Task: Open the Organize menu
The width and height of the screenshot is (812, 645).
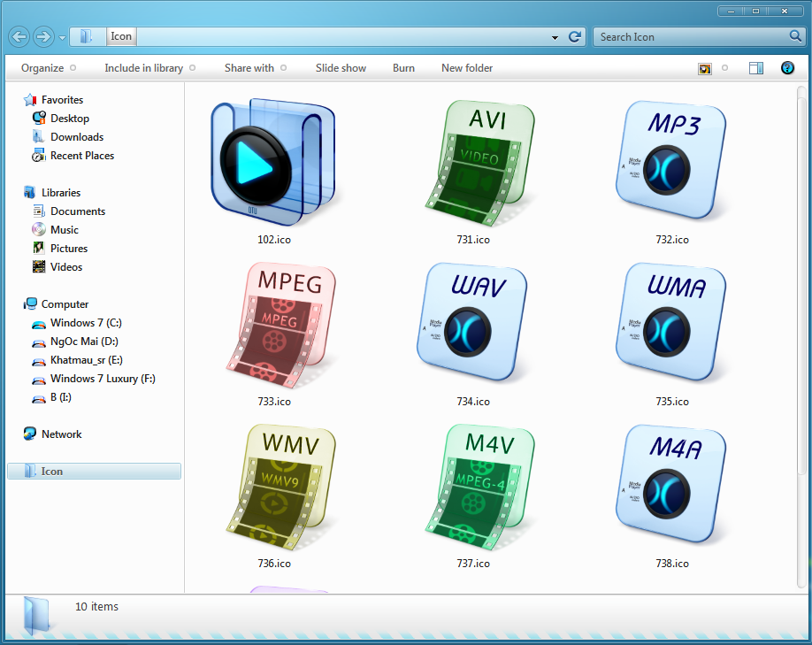Action: pyautogui.click(x=48, y=68)
